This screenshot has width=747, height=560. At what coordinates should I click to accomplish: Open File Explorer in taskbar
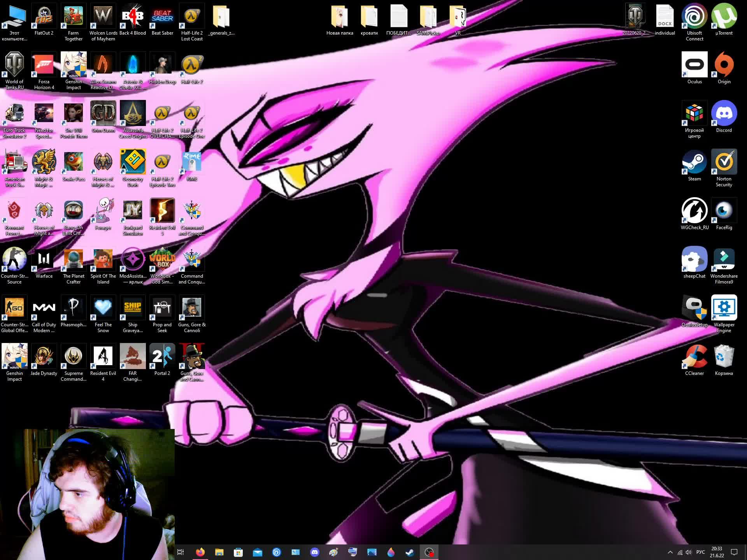click(x=219, y=552)
